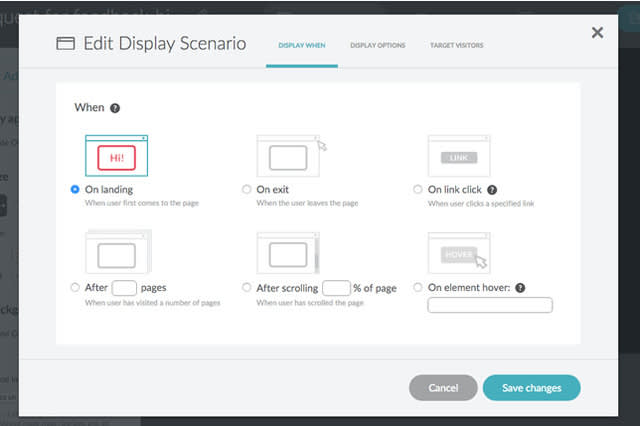Select the After pages radio button
This screenshot has width=640, height=426.
coord(76,287)
